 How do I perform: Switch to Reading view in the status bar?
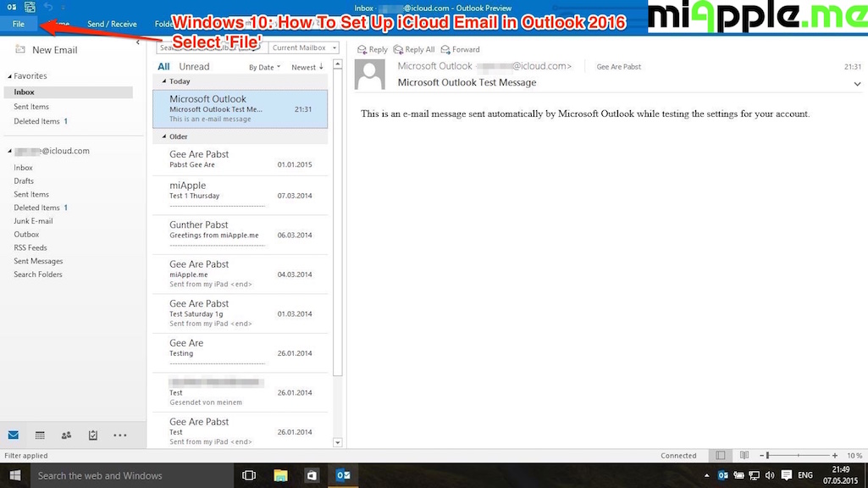click(744, 455)
